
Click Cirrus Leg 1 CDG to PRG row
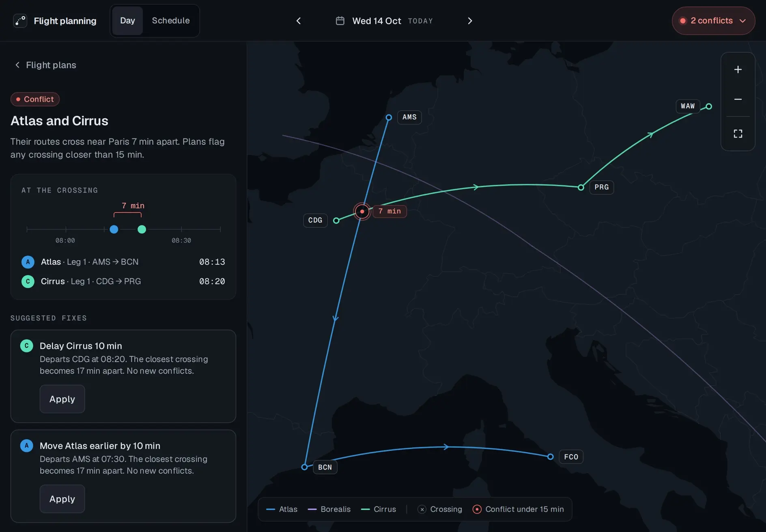click(123, 281)
